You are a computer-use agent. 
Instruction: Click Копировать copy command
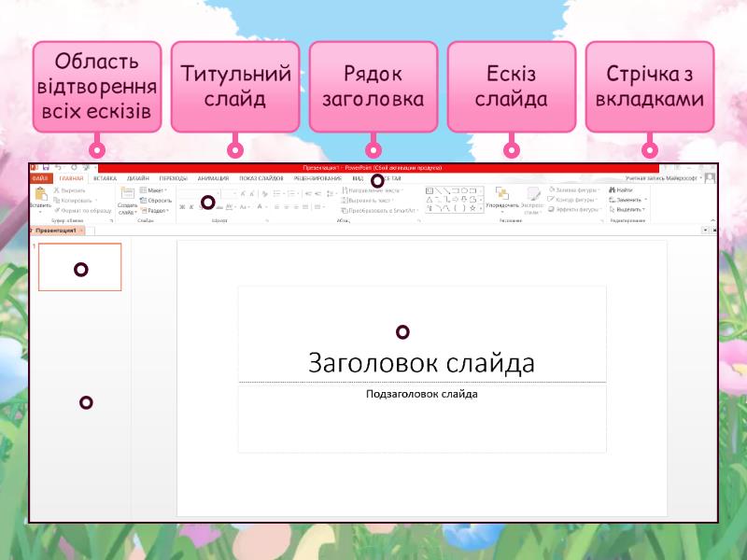[75, 201]
